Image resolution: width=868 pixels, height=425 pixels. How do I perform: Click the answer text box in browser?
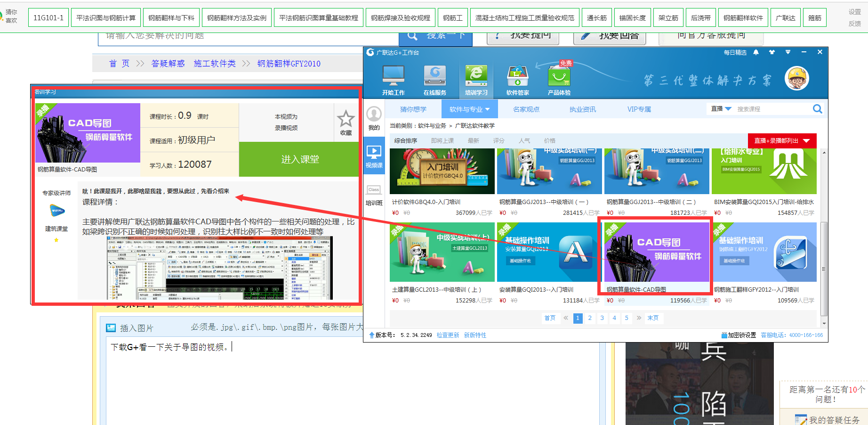pyautogui.click(x=353, y=381)
